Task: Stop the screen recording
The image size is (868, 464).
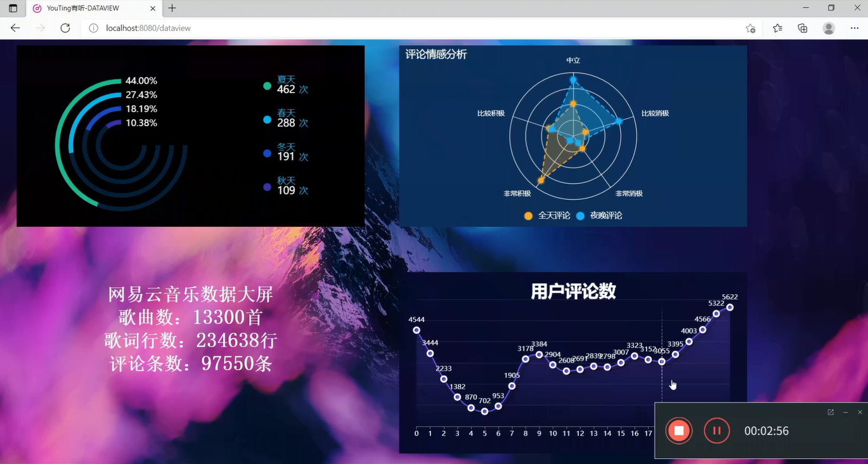Action: (x=679, y=431)
